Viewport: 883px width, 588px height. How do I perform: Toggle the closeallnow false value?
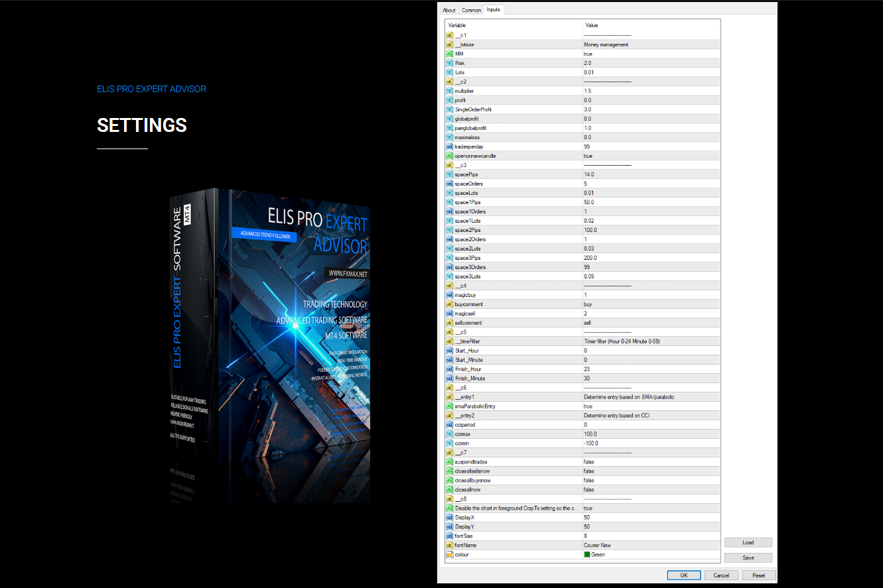[589, 490]
